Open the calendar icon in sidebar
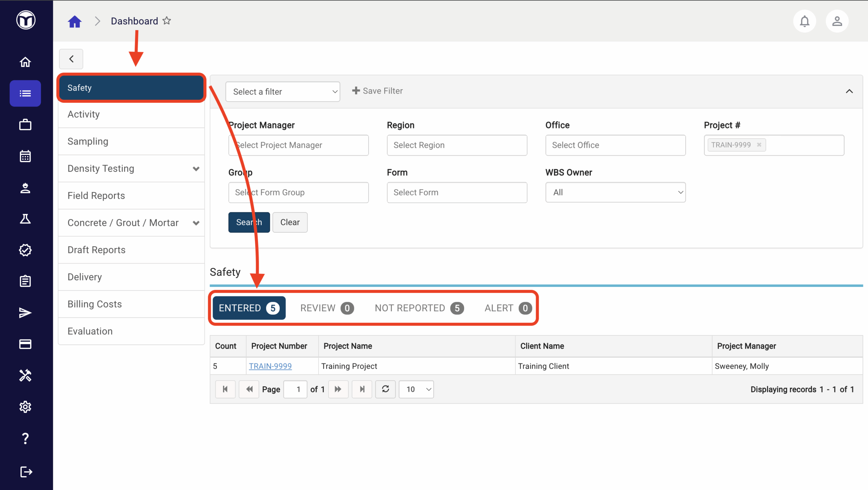The image size is (868, 490). [25, 156]
